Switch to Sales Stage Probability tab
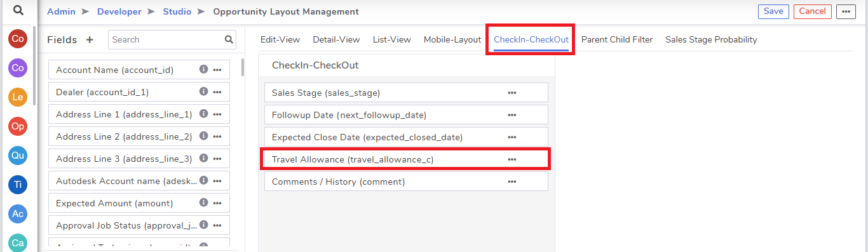This screenshot has height=252, width=868. click(711, 39)
